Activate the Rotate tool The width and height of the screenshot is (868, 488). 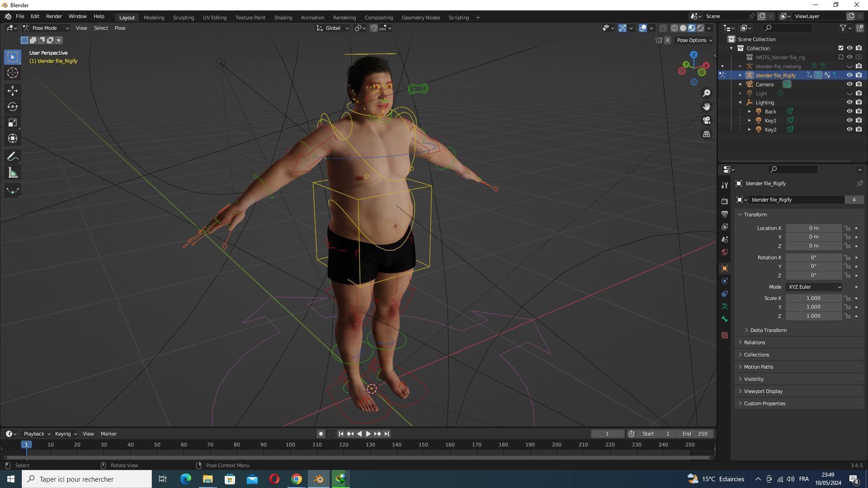[x=13, y=107]
